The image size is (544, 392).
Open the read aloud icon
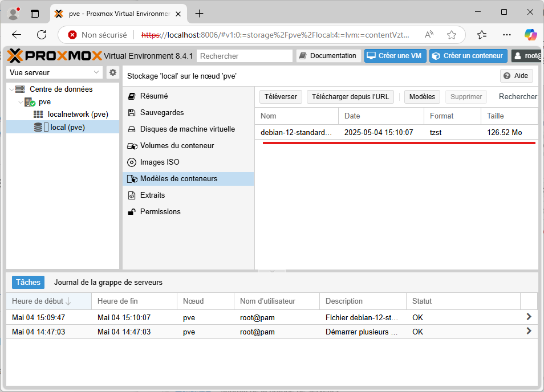click(x=429, y=35)
